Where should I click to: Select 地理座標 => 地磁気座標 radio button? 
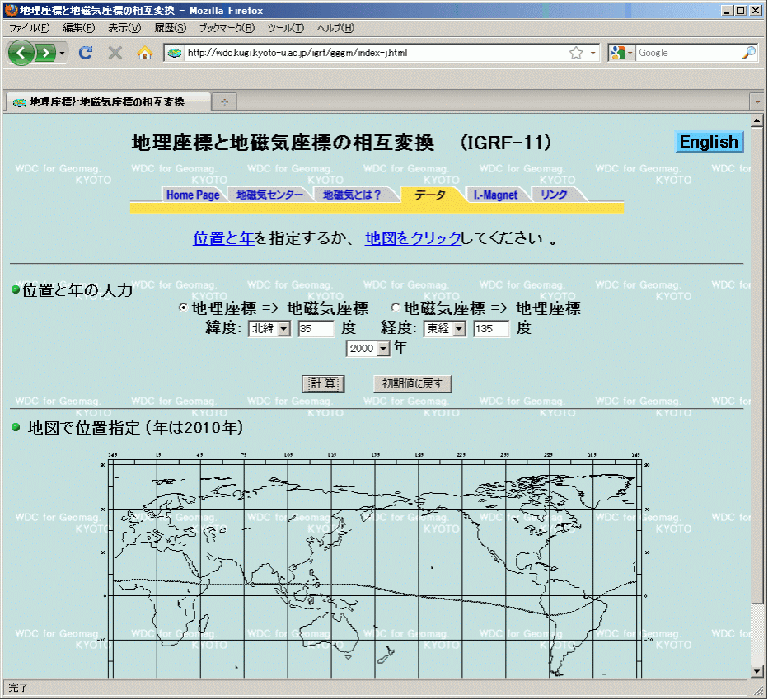tap(183, 308)
